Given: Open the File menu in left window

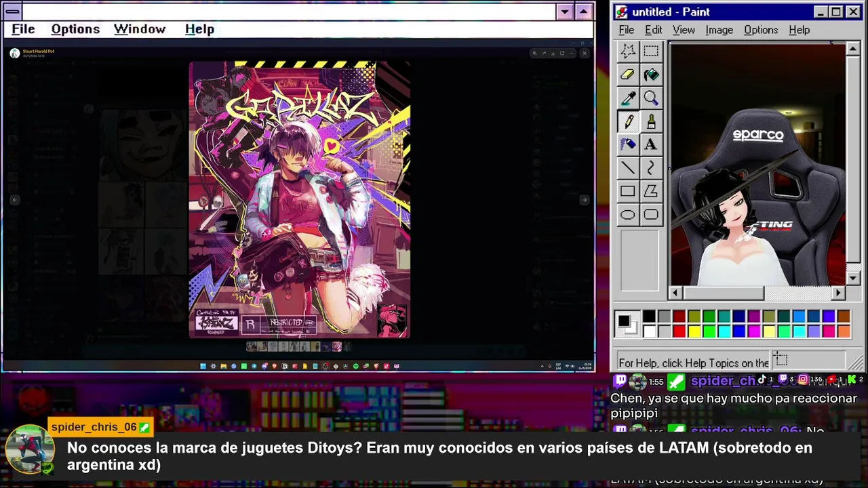Looking at the screenshot, I should coord(23,29).
